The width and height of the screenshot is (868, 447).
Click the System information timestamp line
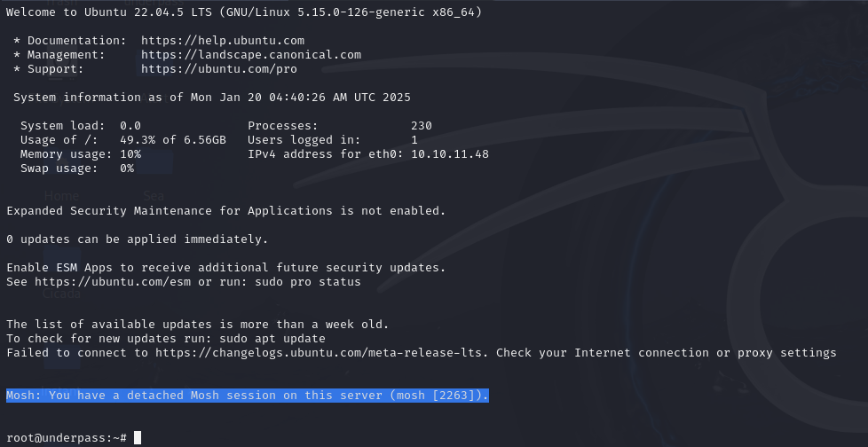tap(212, 98)
